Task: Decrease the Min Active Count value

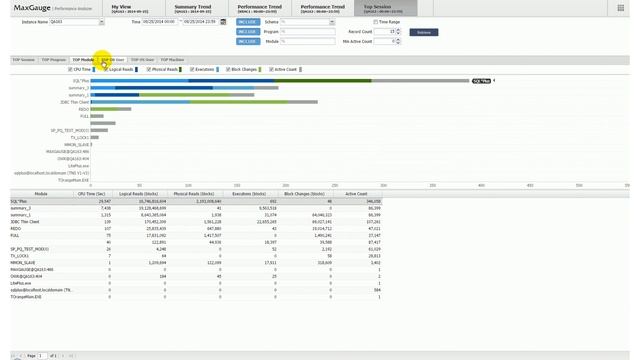Action: pyautogui.click(x=398, y=43)
